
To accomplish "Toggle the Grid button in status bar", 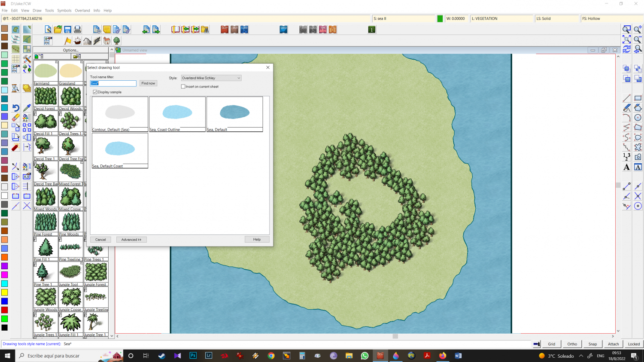I will point(552,344).
